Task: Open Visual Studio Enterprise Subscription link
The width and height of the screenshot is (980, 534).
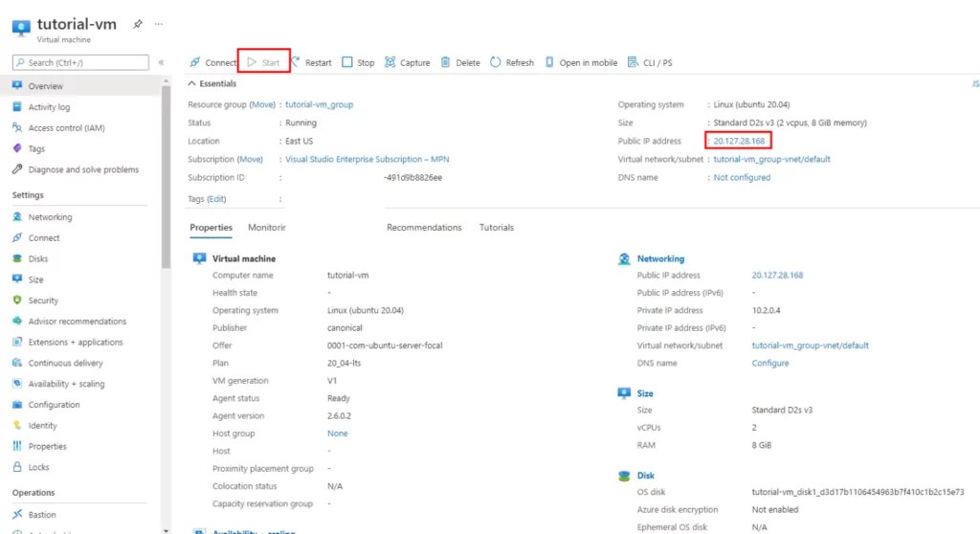Action: pos(367,160)
